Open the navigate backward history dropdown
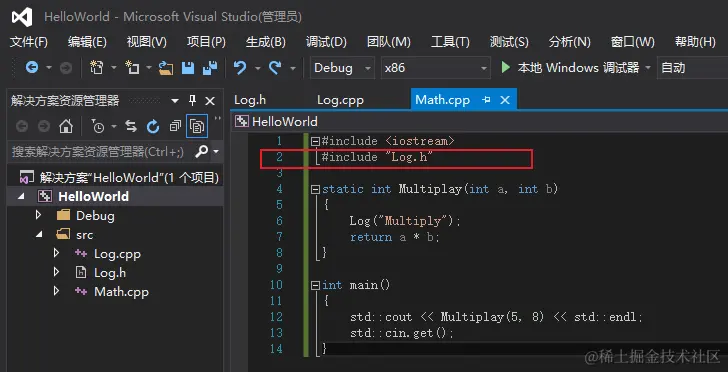 pyautogui.click(x=48, y=68)
